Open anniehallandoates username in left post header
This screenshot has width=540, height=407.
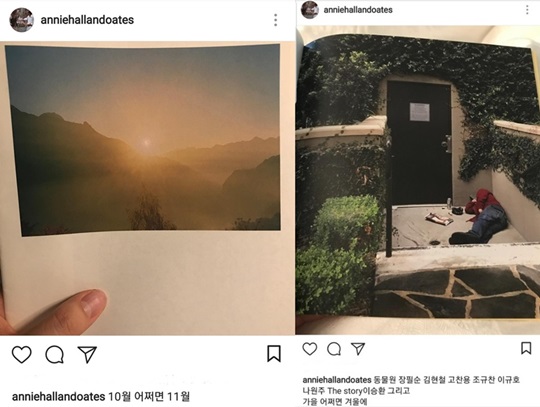(x=87, y=20)
